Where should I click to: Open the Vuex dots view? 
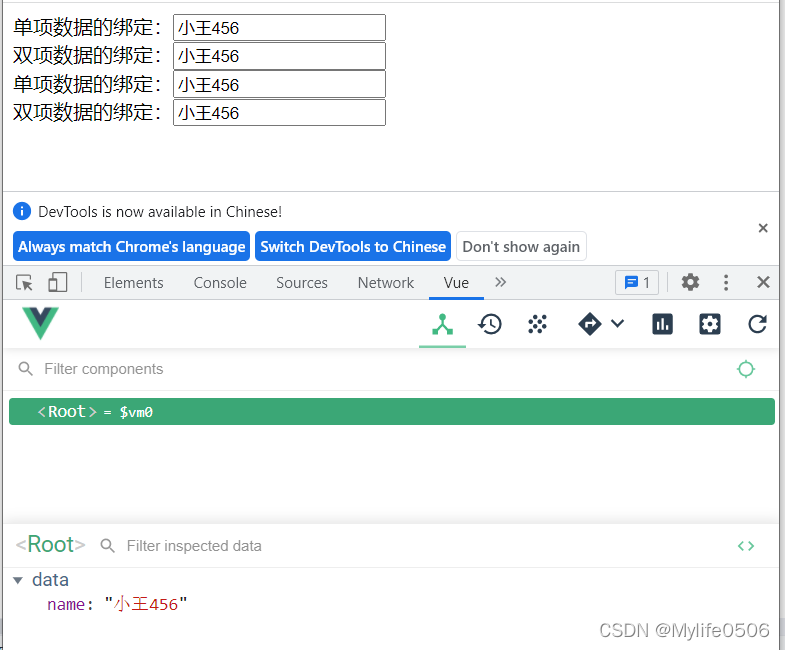(537, 324)
